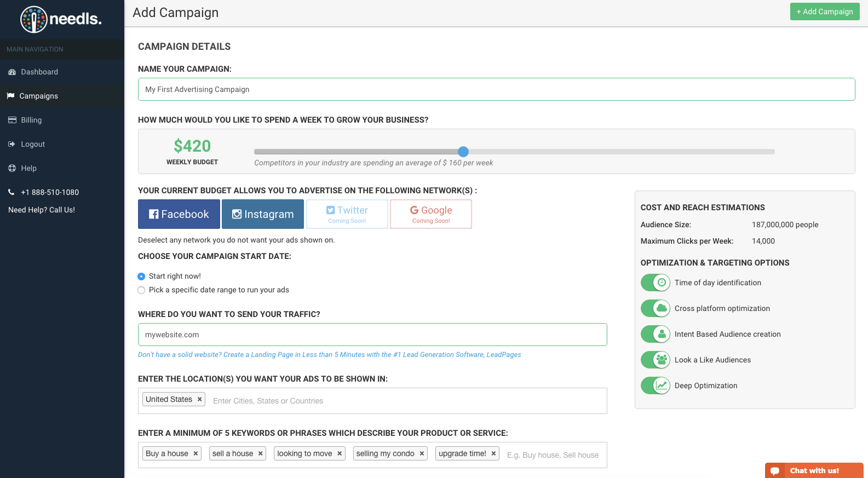Deselect the Facebook network
This screenshot has height=478, width=868.
179,214
